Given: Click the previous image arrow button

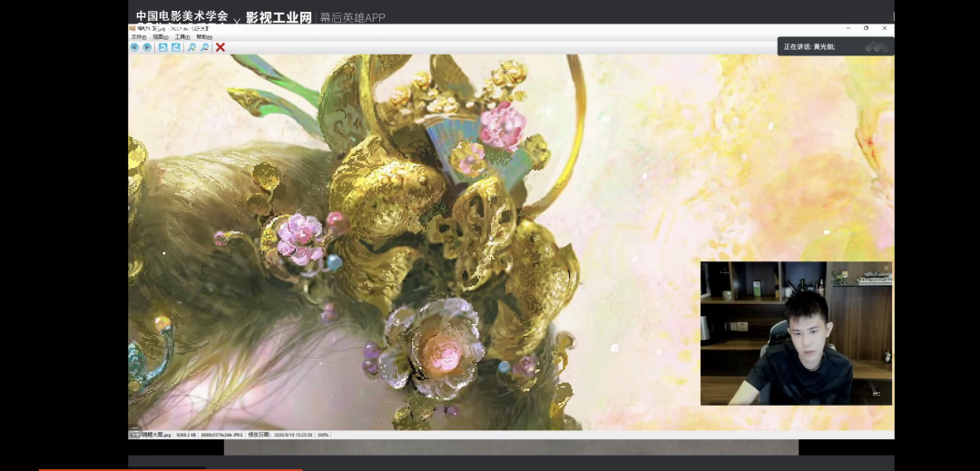Looking at the screenshot, I should coord(134,47).
